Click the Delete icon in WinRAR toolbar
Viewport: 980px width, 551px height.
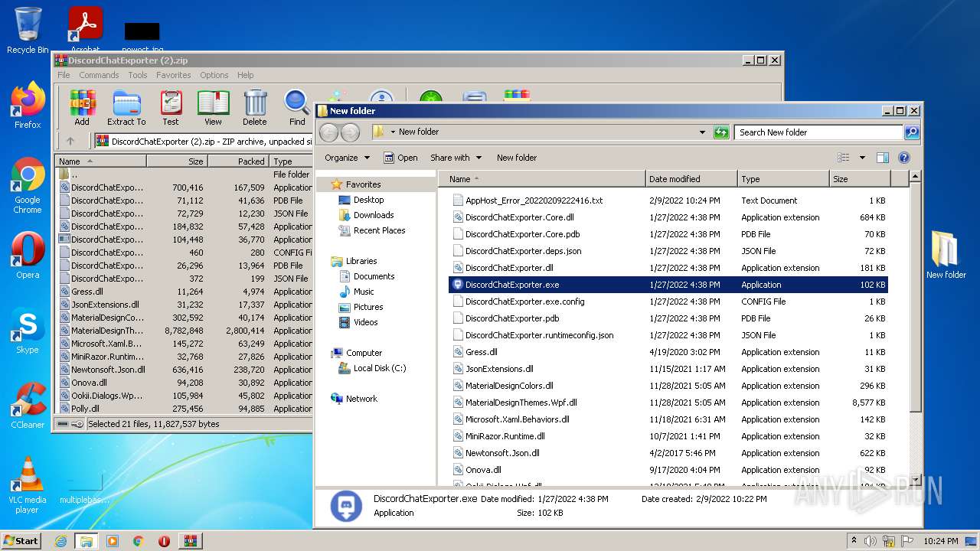tap(255, 108)
